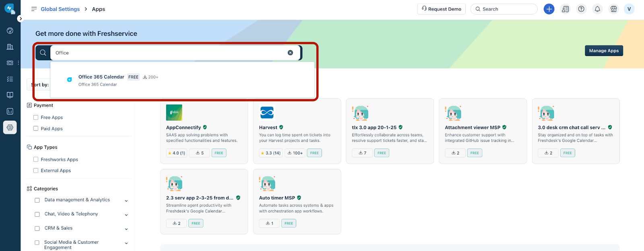Expand Chat, Video & Telephony category
Viewport: 644px width, 251px height.
[126, 215]
